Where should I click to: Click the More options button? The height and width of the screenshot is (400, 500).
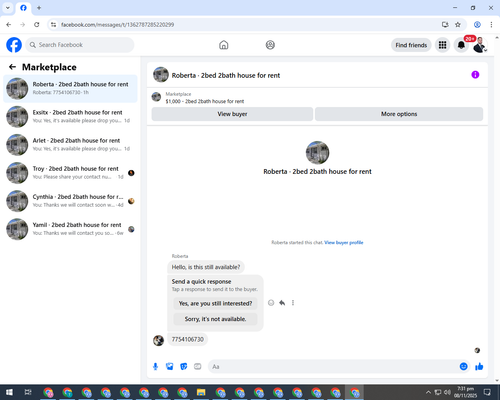tap(399, 114)
